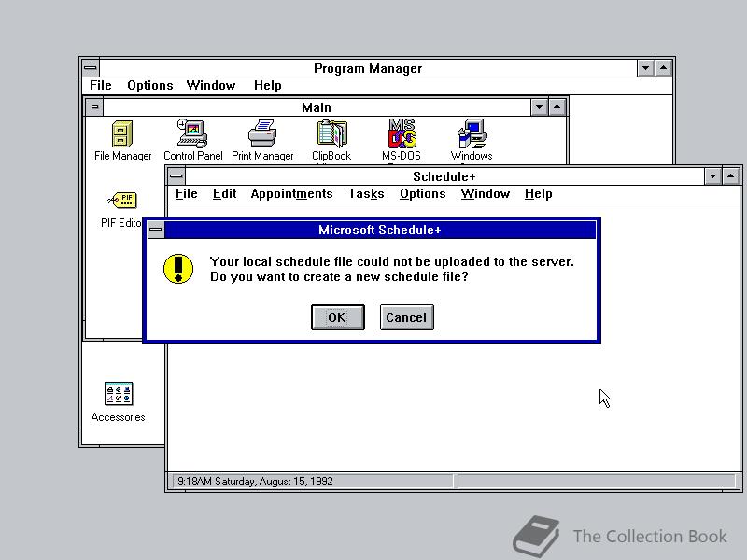
Task: Open Schedule+ Help menu
Action: pyautogui.click(x=539, y=194)
